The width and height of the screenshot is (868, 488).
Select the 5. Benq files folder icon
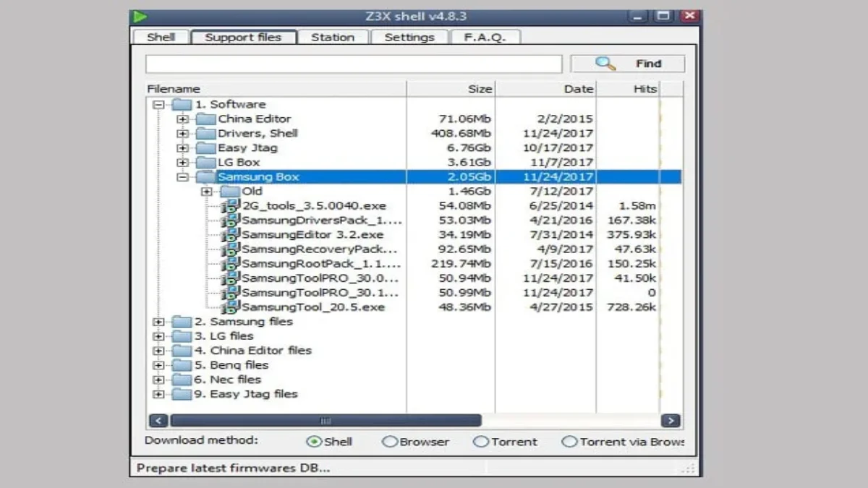point(182,365)
